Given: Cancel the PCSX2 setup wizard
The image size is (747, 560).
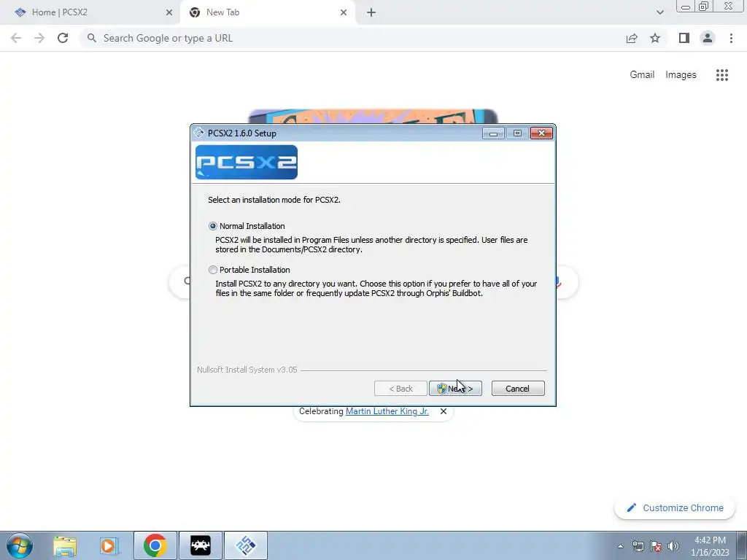Looking at the screenshot, I should click(x=518, y=389).
